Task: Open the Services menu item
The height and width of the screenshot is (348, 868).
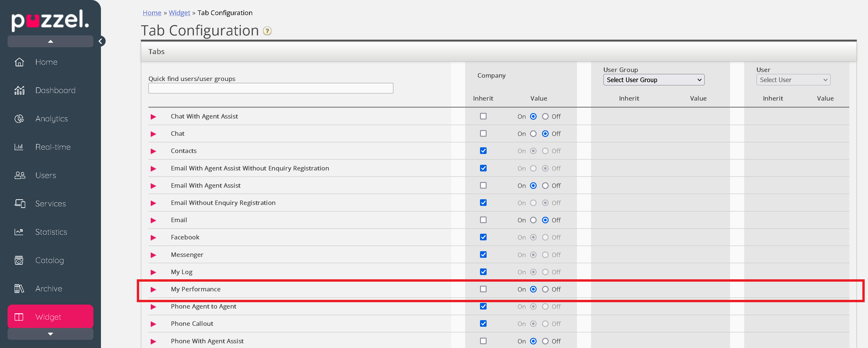Action: point(50,204)
